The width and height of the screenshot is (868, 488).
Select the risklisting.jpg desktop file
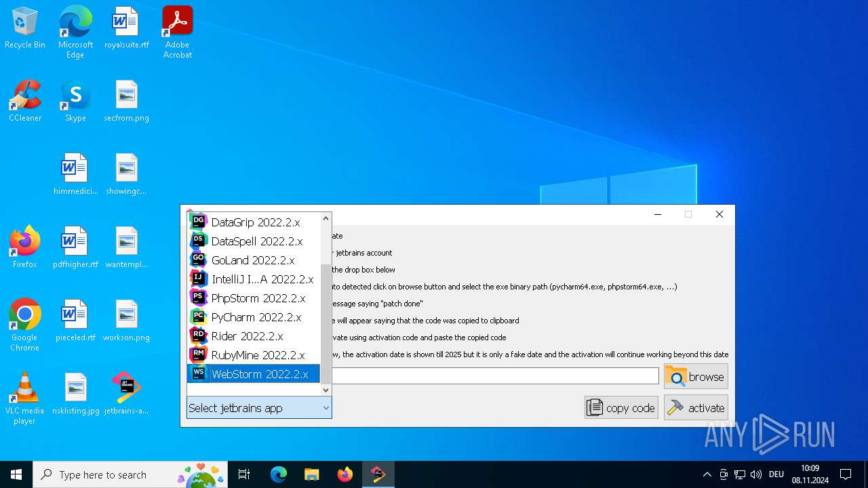pos(75,394)
